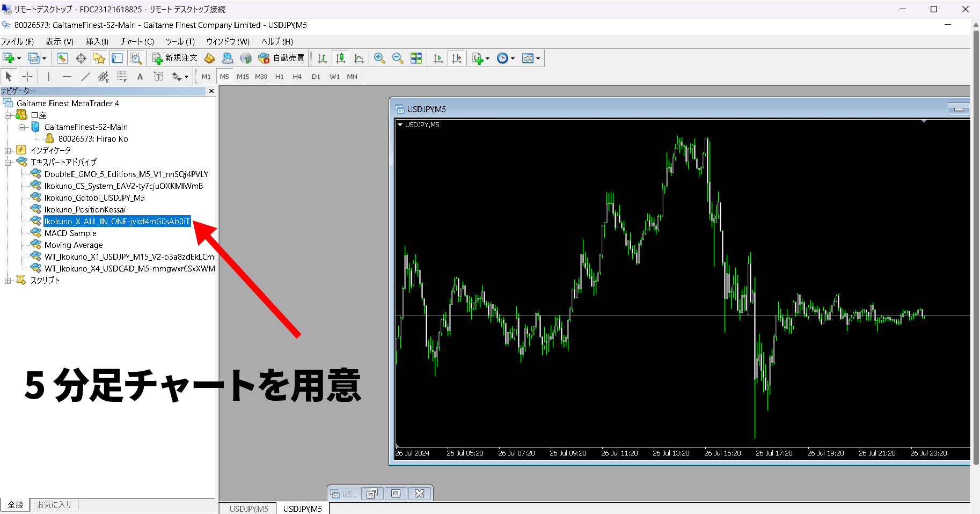
Task: Select the trendline drawing tool
Action: point(85,77)
